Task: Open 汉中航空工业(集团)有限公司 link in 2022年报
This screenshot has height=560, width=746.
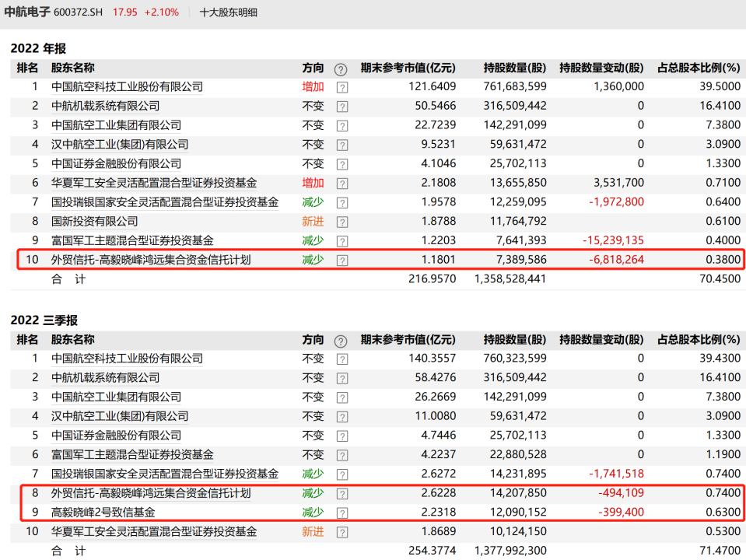Action: tap(120, 145)
